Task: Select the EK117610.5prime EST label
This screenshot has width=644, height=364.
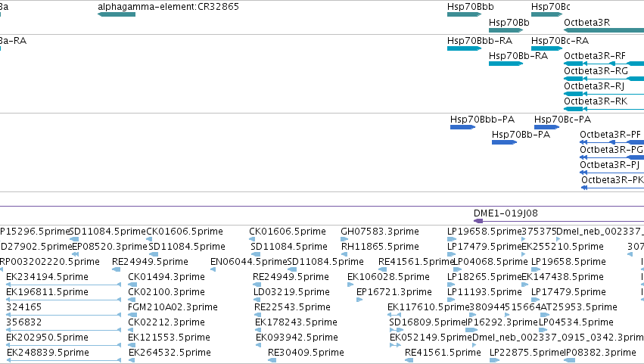Action: pos(428,307)
